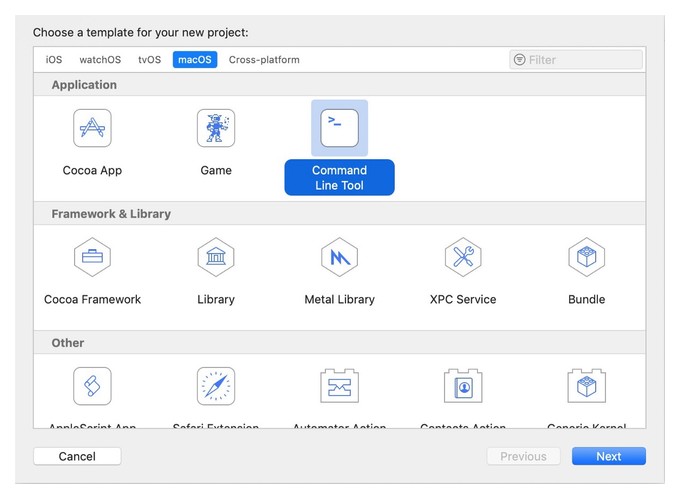
Task: Select the Automator Action icon
Action: pos(340,386)
